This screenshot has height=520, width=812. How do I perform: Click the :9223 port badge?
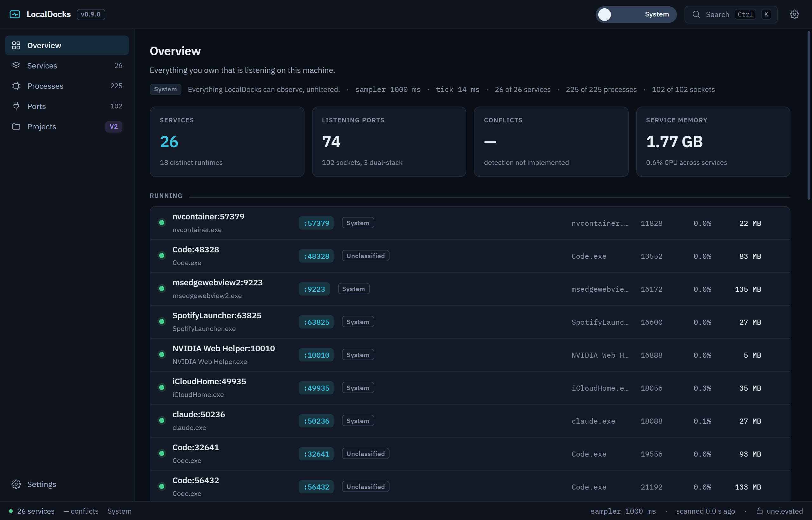pos(314,289)
